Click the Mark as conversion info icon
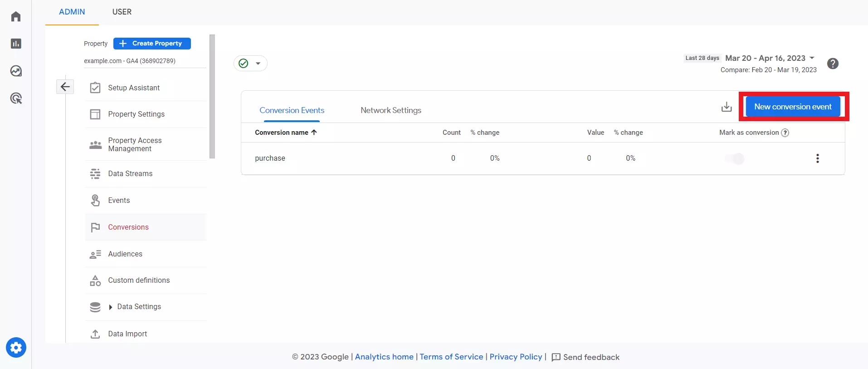The height and width of the screenshot is (369, 868). (x=785, y=133)
